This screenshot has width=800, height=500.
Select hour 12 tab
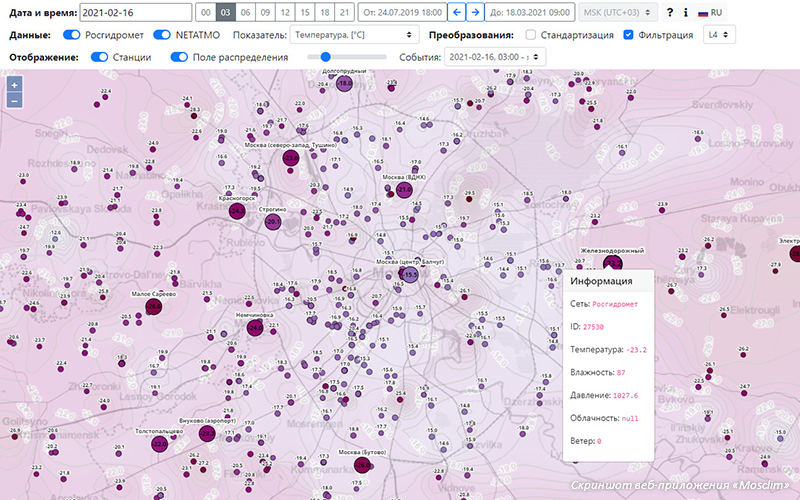tap(285, 12)
